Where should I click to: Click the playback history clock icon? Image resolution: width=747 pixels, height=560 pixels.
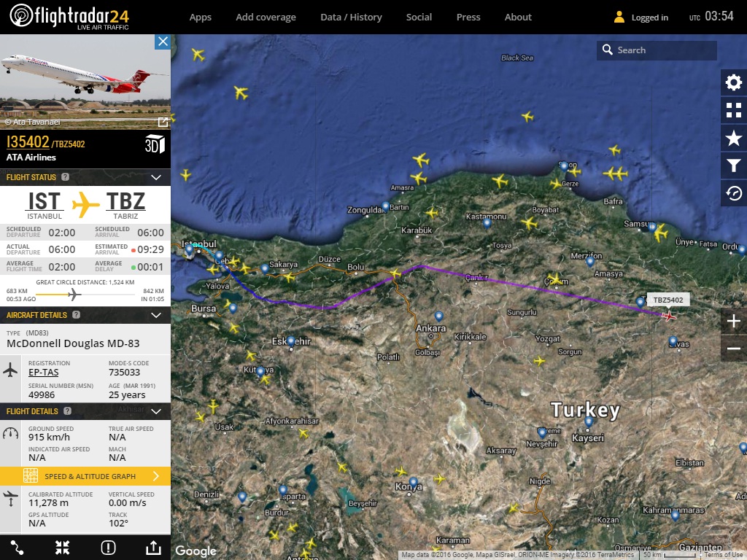734,193
